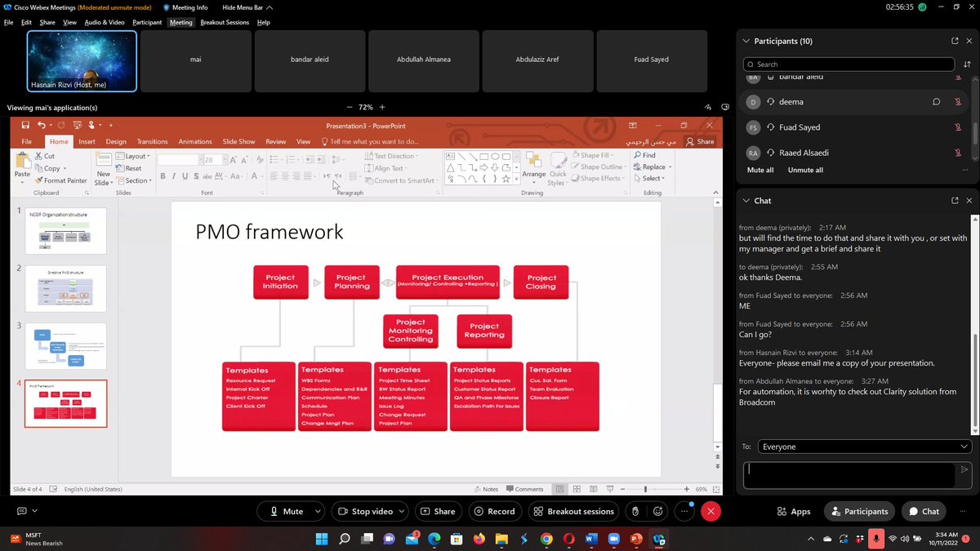Pop out the Chat panel

point(955,200)
